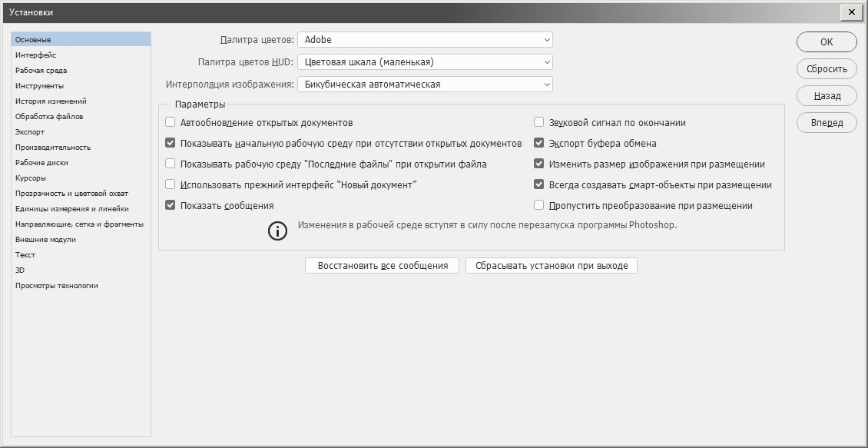Uncheck Показать сообщения checkbox

click(171, 206)
